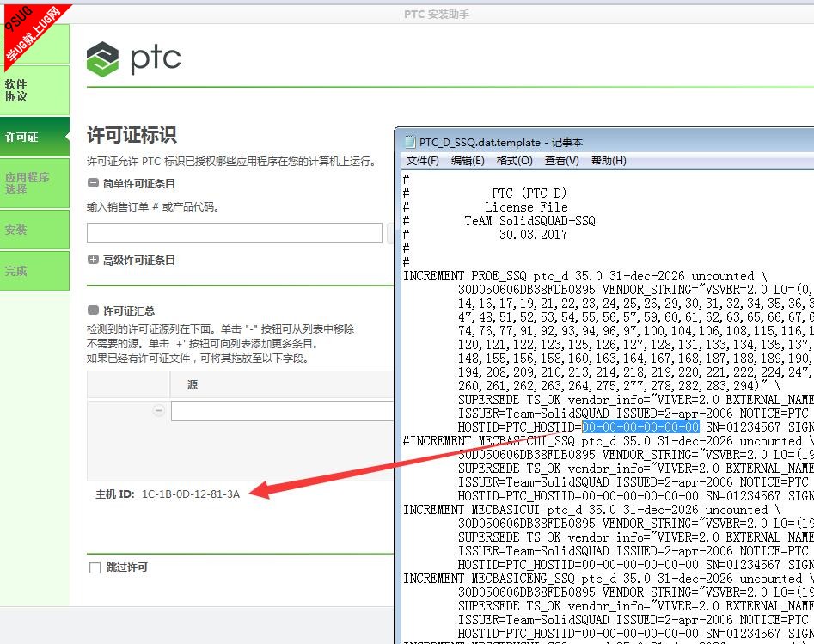The width and height of the screenshot is (814, 644).
Task: Go to the 应用程序选择 step in the sidebar
Action: 34,183
